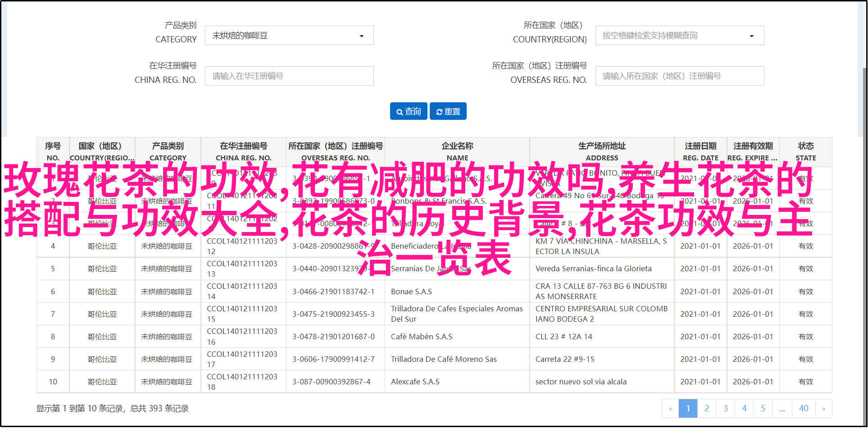Expand the 所在国家 country region dropdown
This screenshot has width=868, height=428.
[x=679, y=36]
